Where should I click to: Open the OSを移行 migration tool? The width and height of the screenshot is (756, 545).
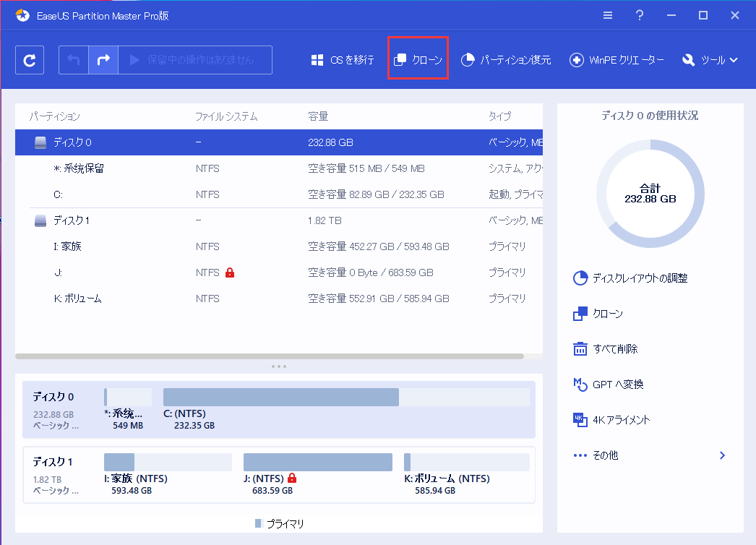pyautogui.click(x=343, y=60)
